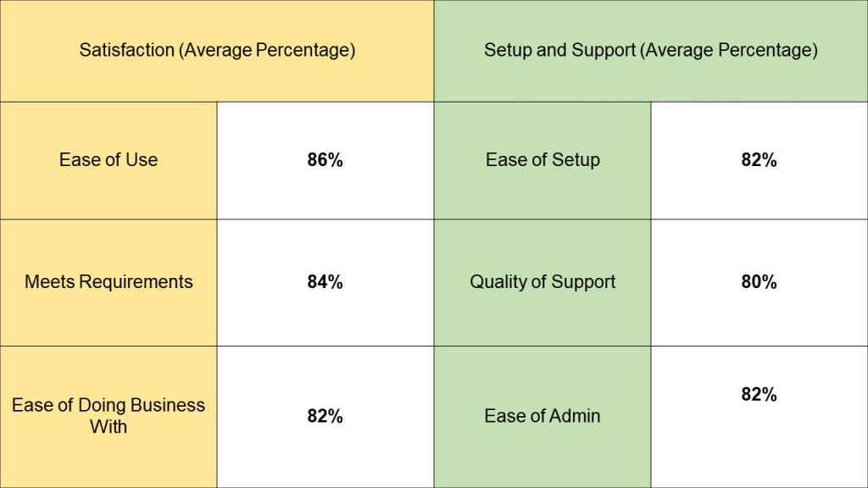
Task: Select the 82% value beside Ease of Admin
Action: (x=759, y=395)
